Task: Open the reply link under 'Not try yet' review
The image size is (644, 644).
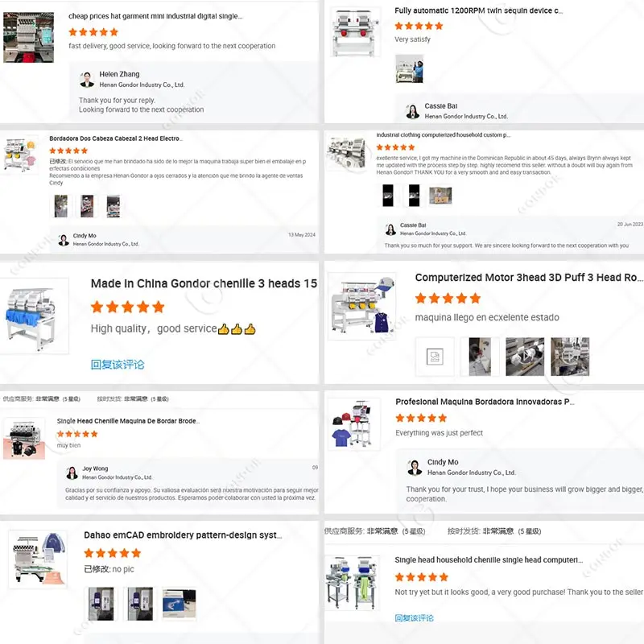Action: click(414, 617)
